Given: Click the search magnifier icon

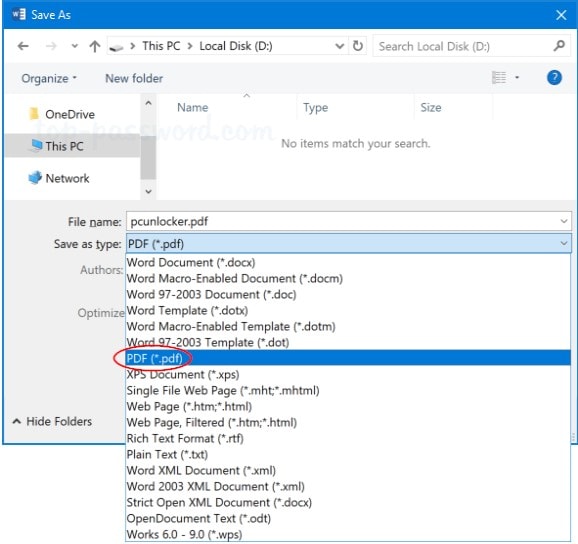Looking at the screenshot, I should [x=559, y=46].
